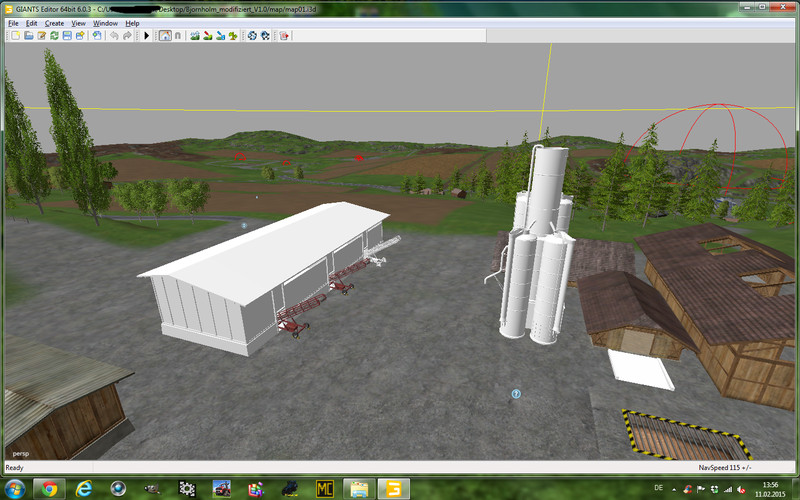Viewport: 800px width, 500px height.
Task: Toggle the magnet snap icon
Action: pyautogui.click(x=178, y=36)
